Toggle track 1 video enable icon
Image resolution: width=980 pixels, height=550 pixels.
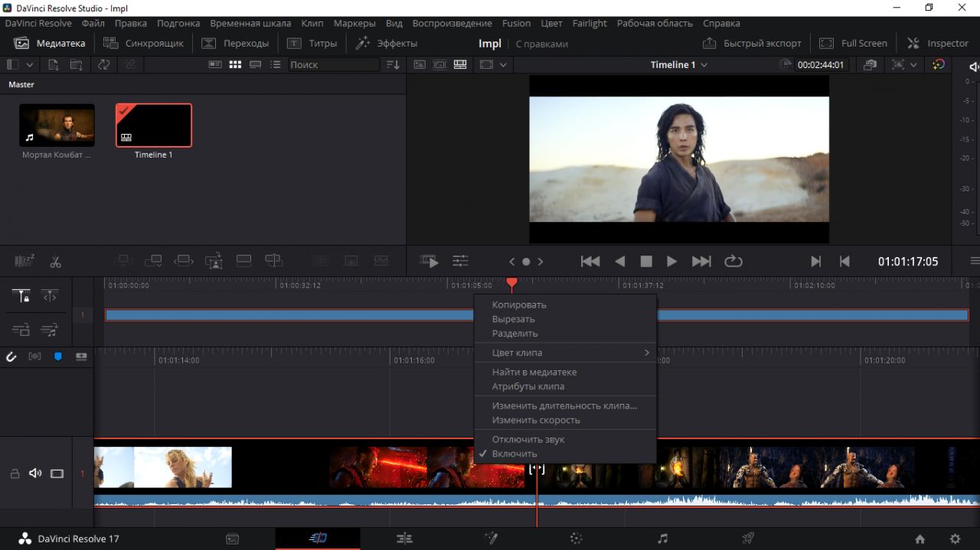click(x=57, y=474)
